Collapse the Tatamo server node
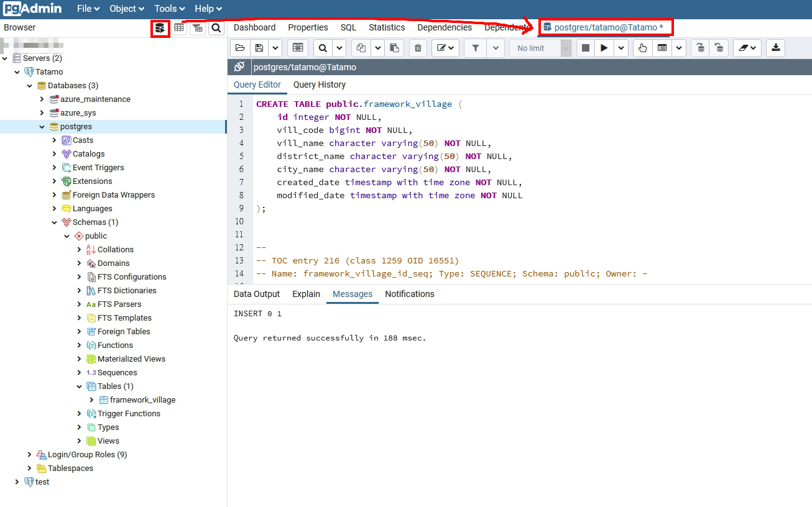Screen dimensions: 812x507 click(x=17, y=72)
